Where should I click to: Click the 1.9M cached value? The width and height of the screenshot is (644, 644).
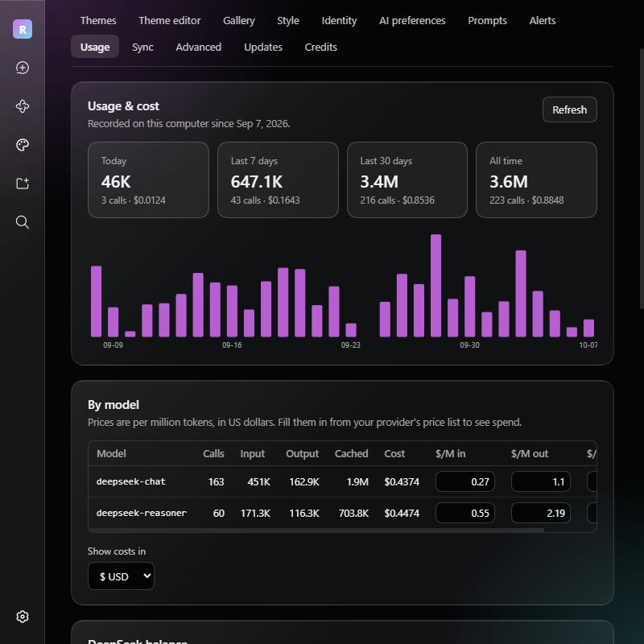pos(357,481)
